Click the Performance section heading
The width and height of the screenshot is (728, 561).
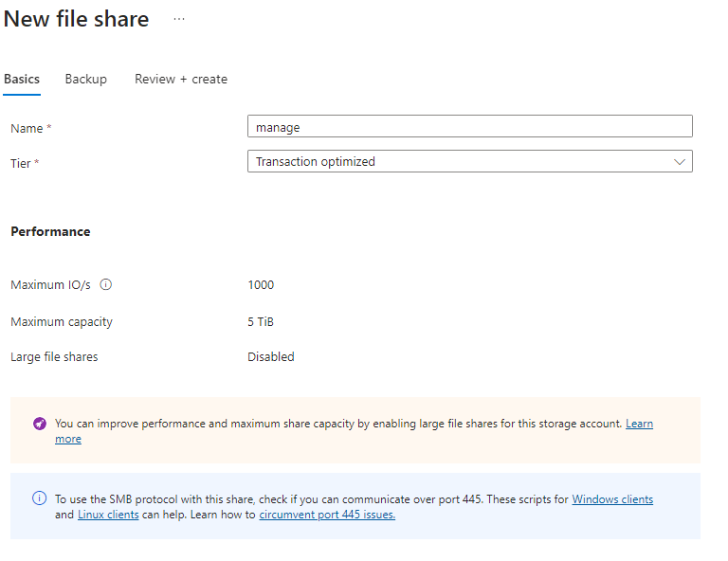[x=50, y=231]
